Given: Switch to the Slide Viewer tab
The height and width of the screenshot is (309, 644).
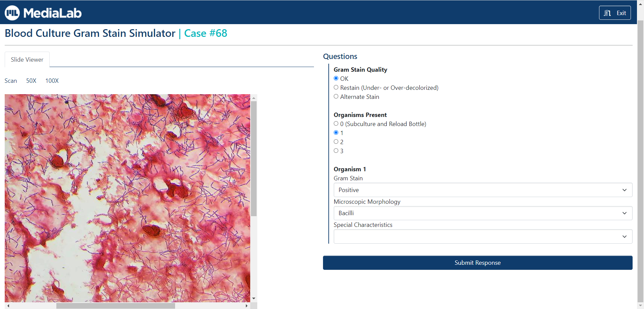Looking at the screenshot, I should (x=27, y=59).
